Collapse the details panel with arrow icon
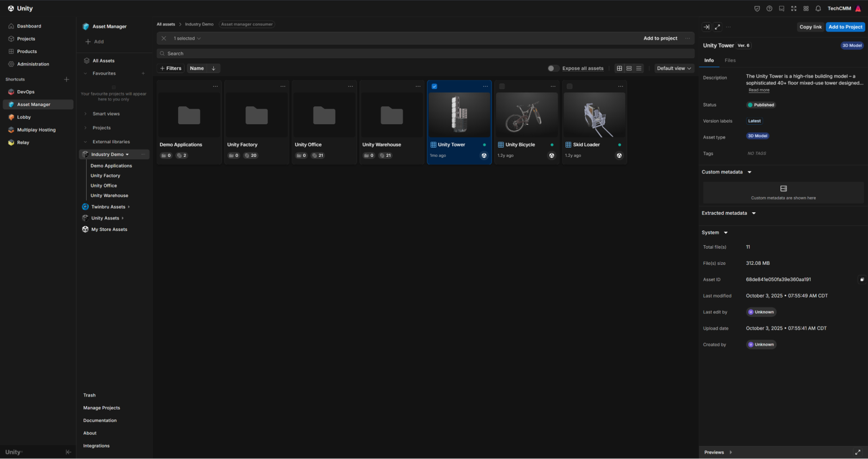The height and width of the screenshot is (459, 868). 706,27
